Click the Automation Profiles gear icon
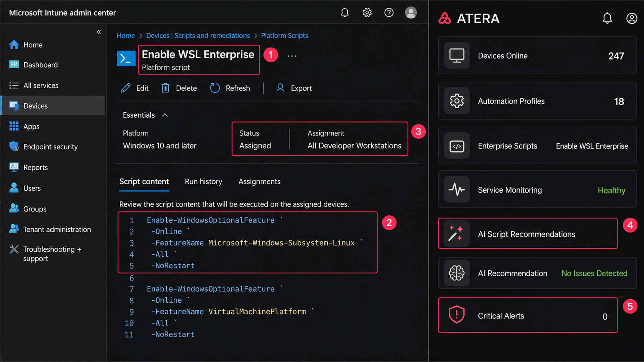 pos(457,101)
